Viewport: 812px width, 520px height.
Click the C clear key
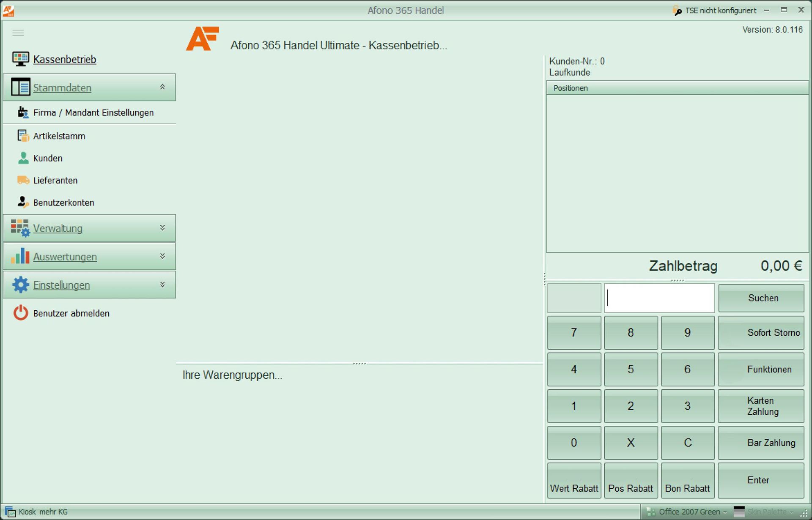688,443
